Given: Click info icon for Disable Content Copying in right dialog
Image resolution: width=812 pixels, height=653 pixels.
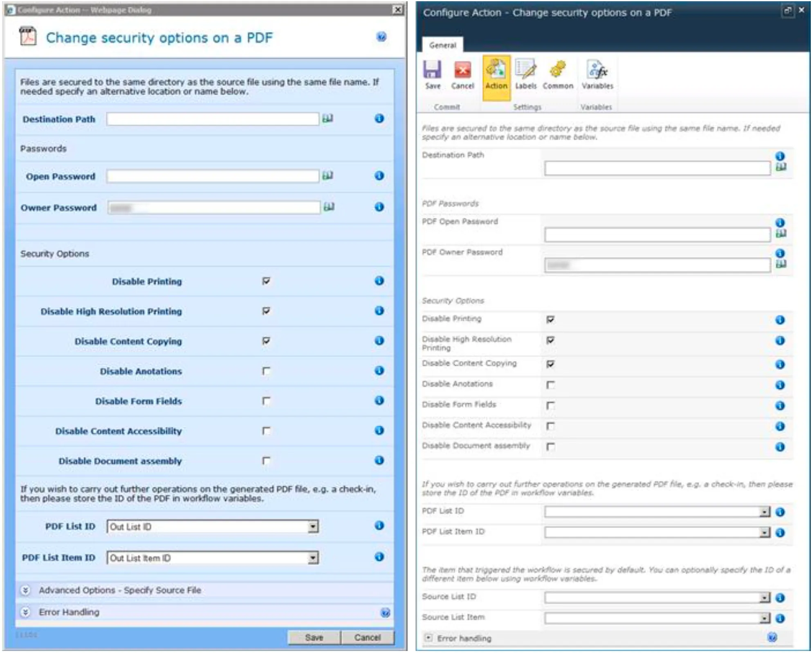Looking at the screenshot, I should tap(780, 365).
